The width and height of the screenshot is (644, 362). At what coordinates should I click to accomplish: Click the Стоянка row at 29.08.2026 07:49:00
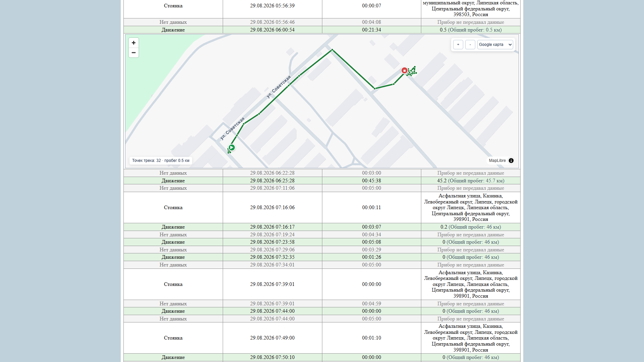tap(322, 338)
